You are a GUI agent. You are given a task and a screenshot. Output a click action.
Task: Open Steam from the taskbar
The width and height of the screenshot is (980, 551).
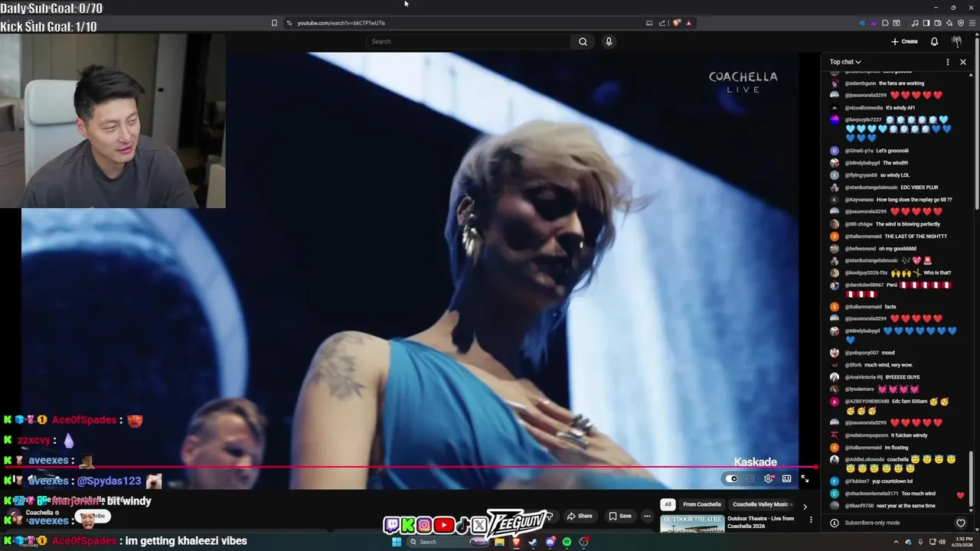[x=533, y=542]
